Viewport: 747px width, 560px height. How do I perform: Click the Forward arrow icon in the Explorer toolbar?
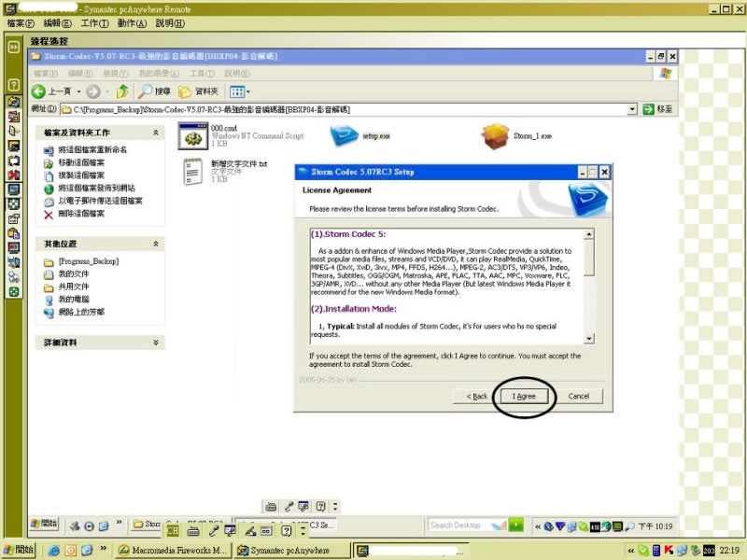pos(93,91)
